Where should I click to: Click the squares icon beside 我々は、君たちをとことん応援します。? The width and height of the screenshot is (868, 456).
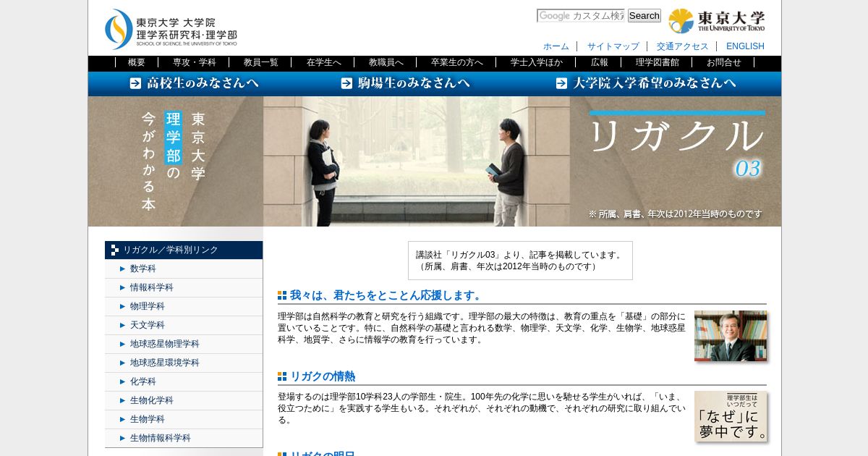tap(282, 295)
